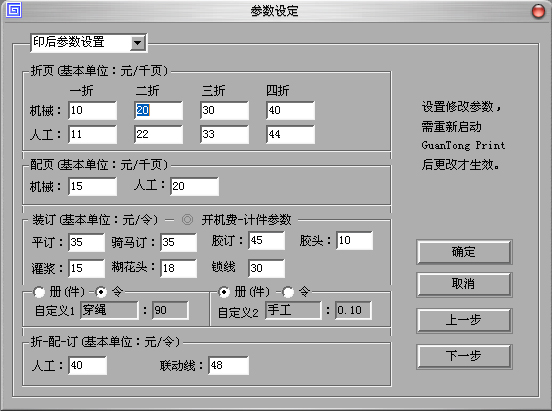This screenshot has height=411, width=552.
Task: Click the 确定 button
Action: [x=464, y=252]
